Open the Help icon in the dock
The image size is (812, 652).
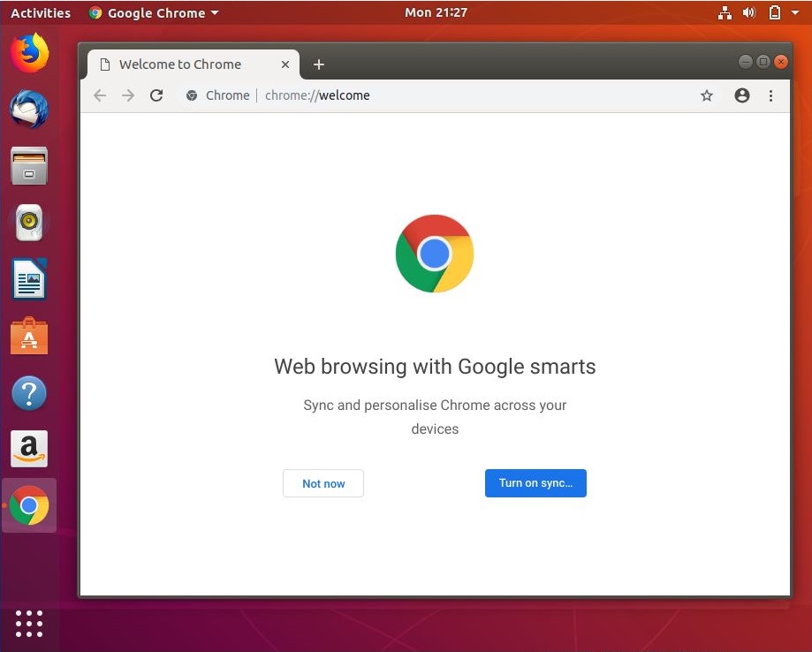pos(29,392)
